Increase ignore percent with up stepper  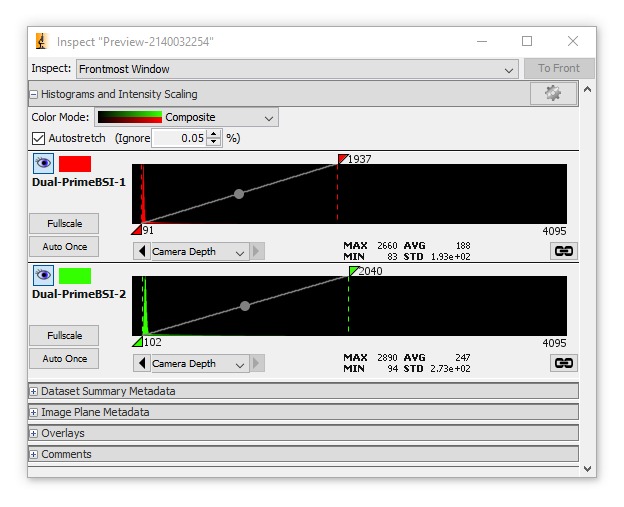pyautogui.click(x=214, y=135)
